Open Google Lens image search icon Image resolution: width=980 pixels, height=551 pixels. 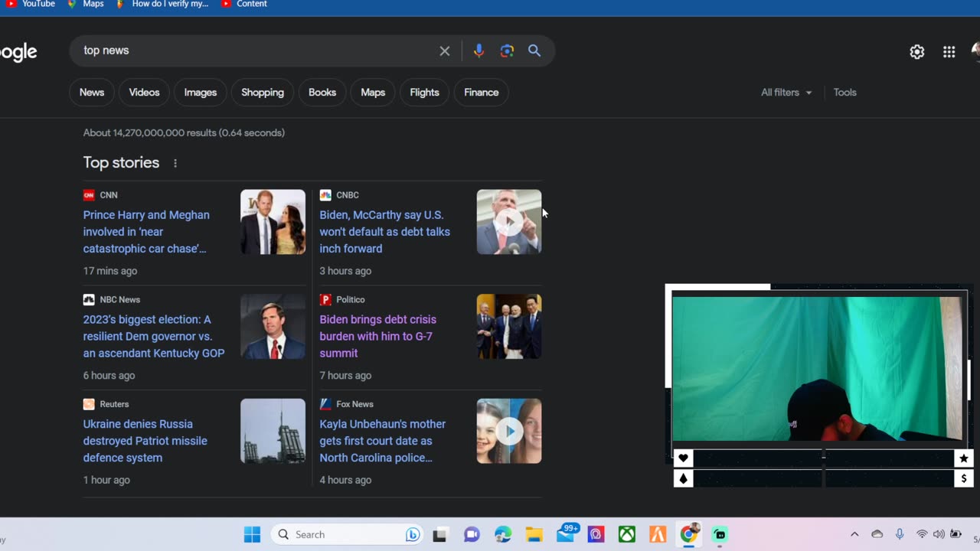(x=507, y=51)
